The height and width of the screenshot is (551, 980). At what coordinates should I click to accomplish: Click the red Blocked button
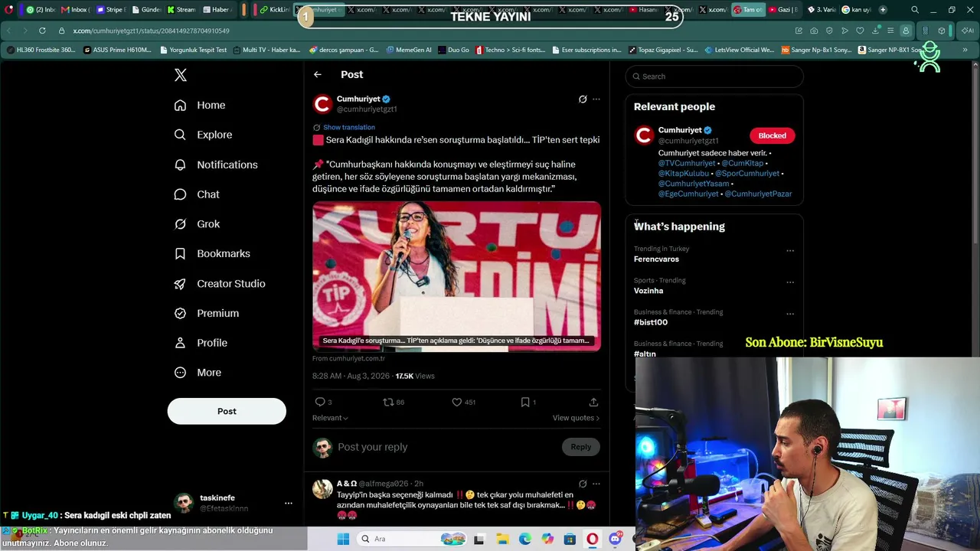click(773, 135)
